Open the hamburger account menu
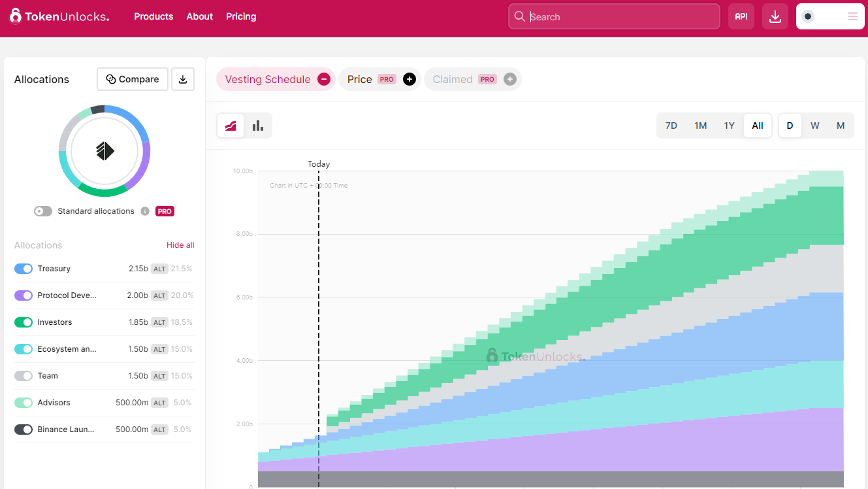The height and width of the screenshot is (489, 868). (x=852, y=17)
